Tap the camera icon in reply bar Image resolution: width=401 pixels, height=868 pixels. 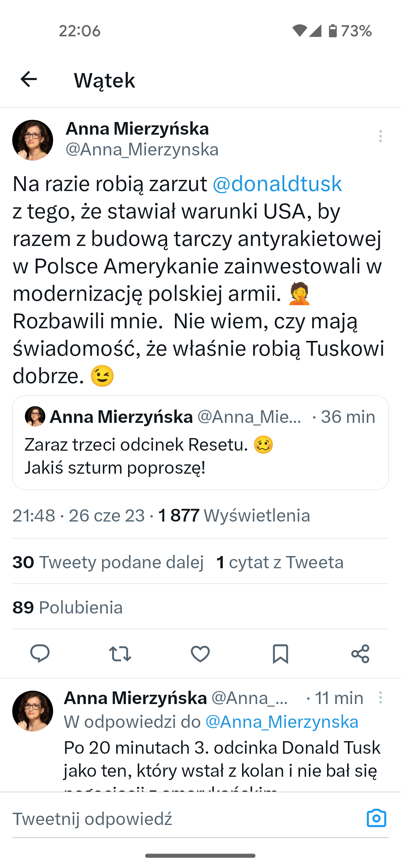click(x=376, y=818)
